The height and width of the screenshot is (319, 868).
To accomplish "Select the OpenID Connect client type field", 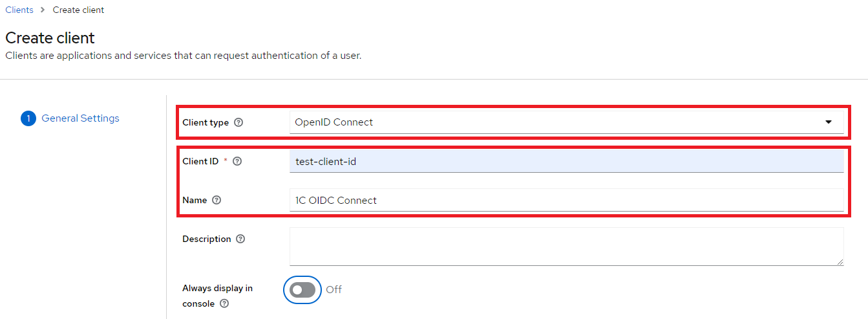I will (556, 122).
